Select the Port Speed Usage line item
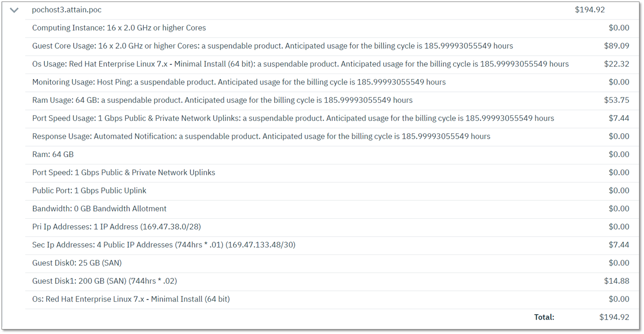 pyautogui.click(x=293, y=118)
